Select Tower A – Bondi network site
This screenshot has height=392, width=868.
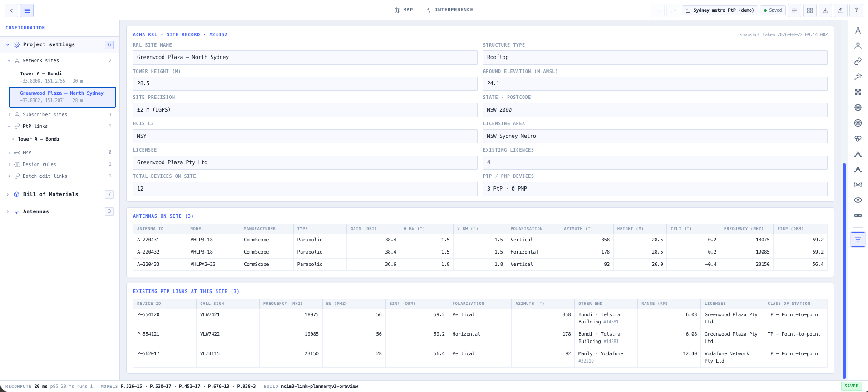(62, 77)
